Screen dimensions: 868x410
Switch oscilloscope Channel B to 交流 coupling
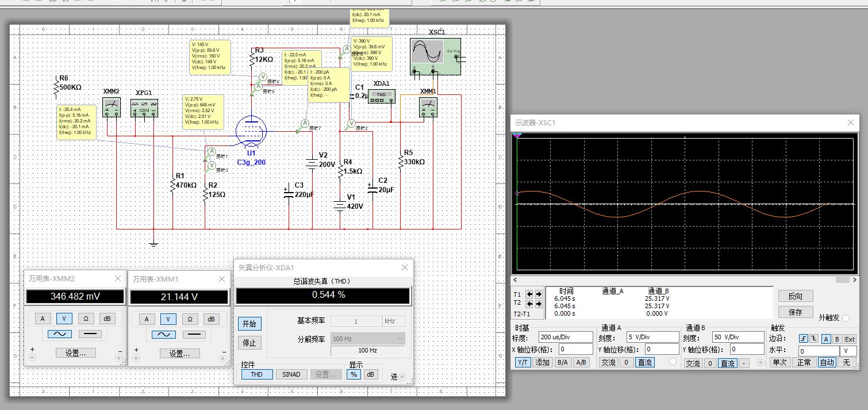pyautogui.click(x=693, y=363)
